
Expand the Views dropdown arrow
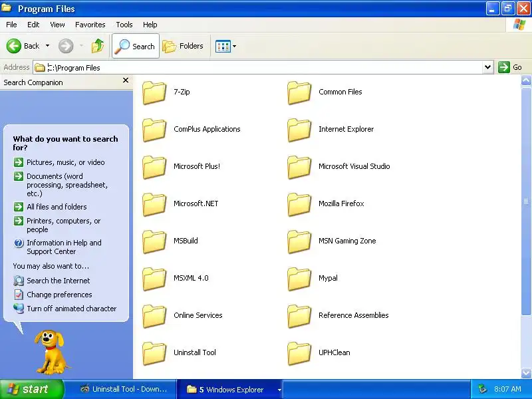pos(234,46)
